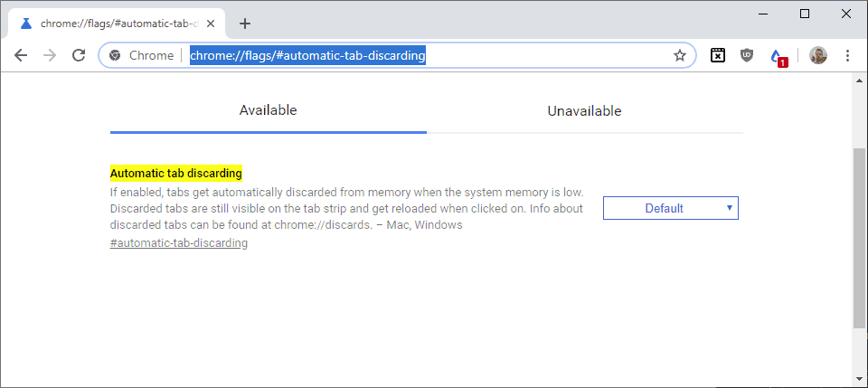
Task: Click the extension icon with red badge
Action: coord(777,56)
